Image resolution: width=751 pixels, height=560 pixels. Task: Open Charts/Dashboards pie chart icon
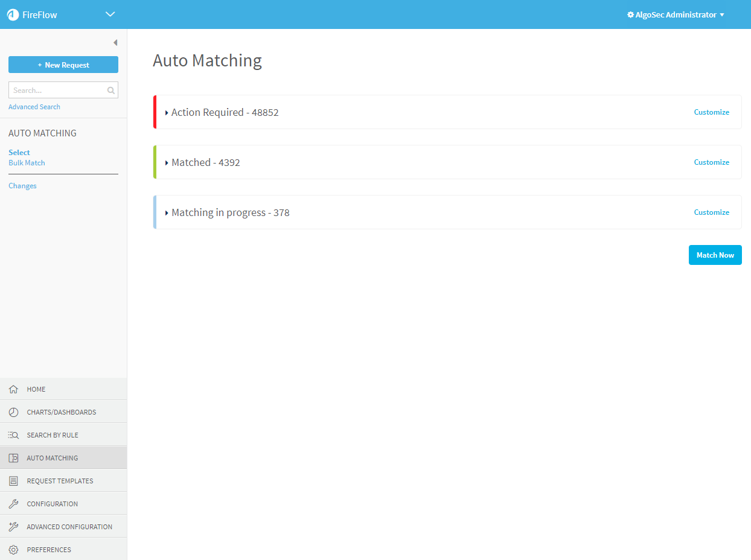pyautogui.click(x=13, y=412)
